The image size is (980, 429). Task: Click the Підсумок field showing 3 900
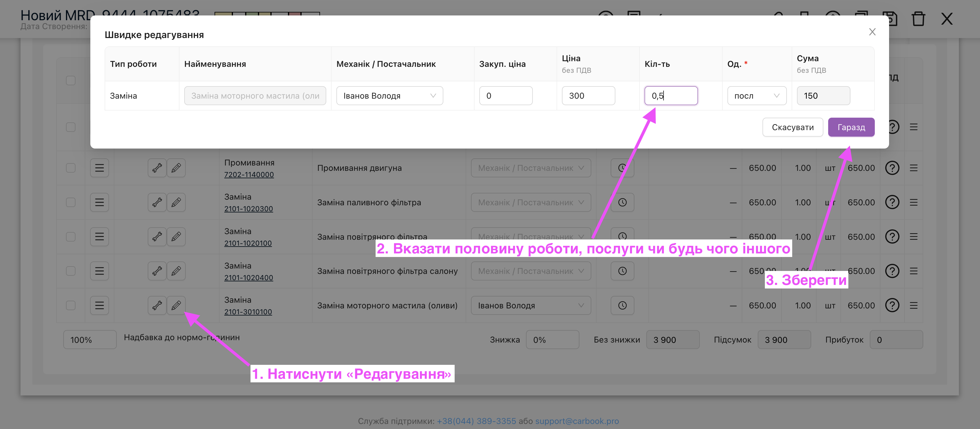(784, 340)
